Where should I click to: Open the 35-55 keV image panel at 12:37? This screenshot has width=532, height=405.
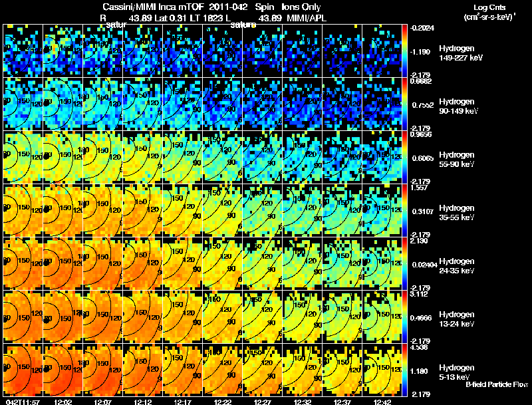[342, 211]
